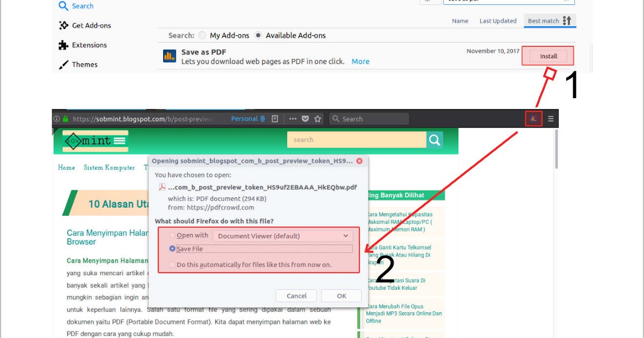Click the blog search input field
The width and height of the screenshot is (644, 338).
pos(357,140)
